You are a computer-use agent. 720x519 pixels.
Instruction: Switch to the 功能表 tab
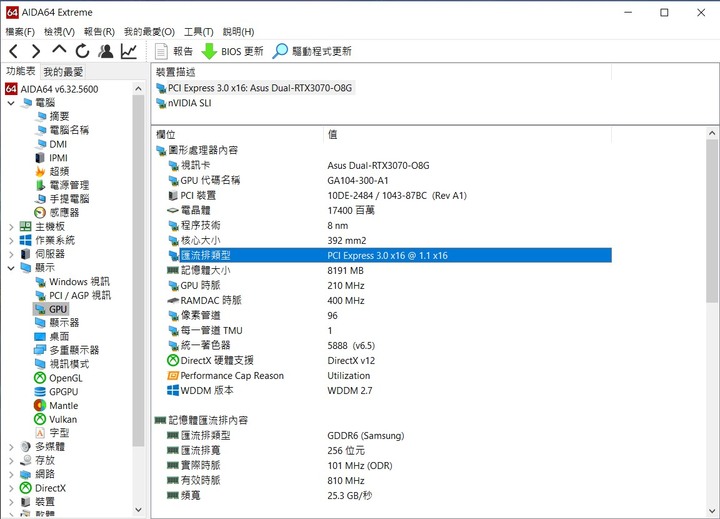click(21, 71)
